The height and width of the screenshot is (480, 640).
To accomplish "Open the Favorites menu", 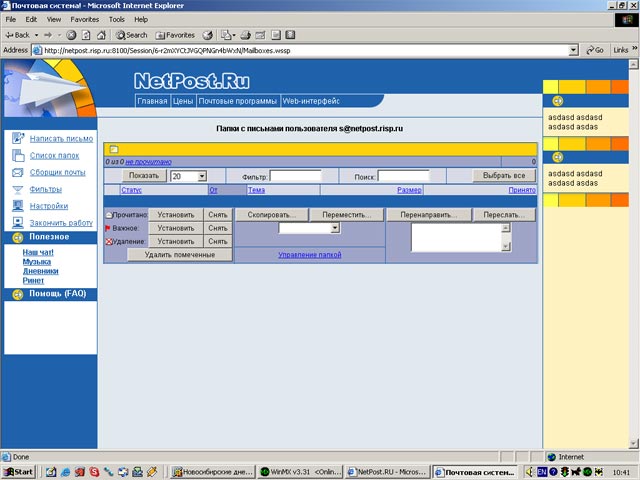I will pos(84,19).
